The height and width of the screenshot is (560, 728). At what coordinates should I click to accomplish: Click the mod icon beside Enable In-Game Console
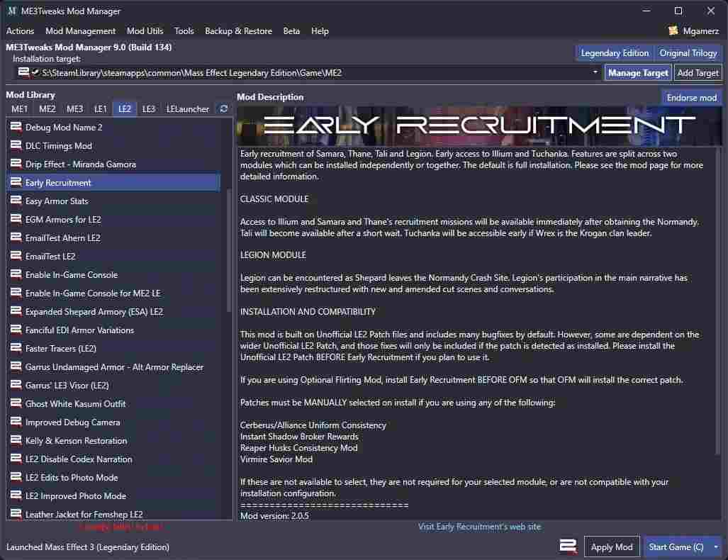16,274
